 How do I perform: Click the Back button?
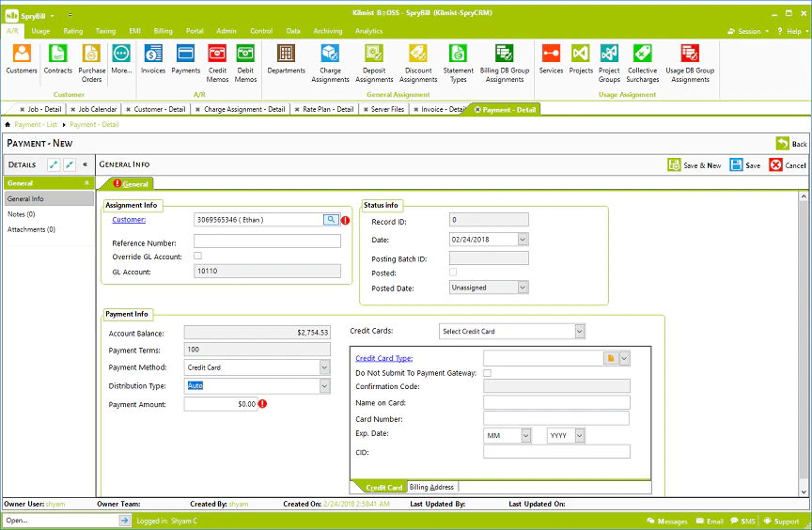(791, 144)
